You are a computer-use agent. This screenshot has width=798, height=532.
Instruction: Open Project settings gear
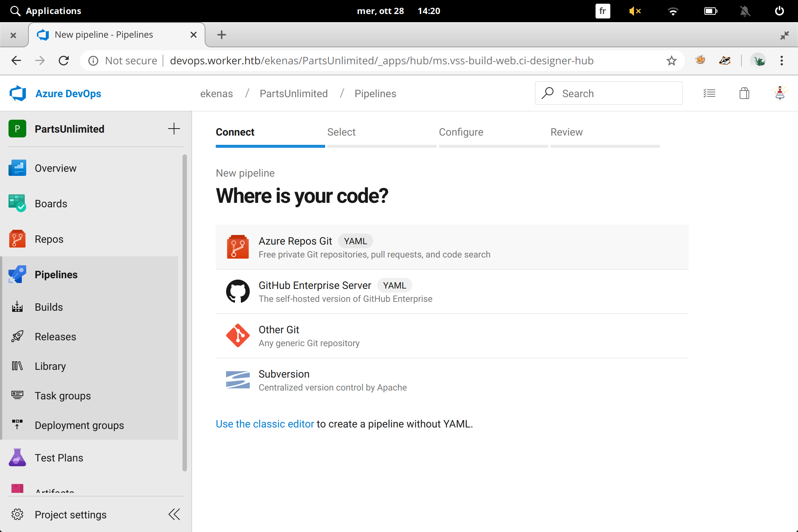tap(17, 515)
